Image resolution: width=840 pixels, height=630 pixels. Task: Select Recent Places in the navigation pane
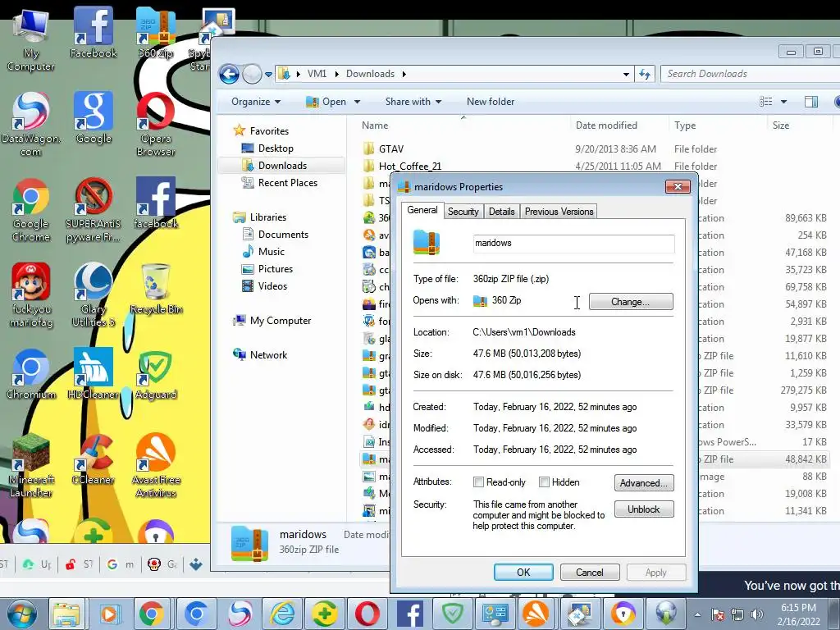coord(287,183)
